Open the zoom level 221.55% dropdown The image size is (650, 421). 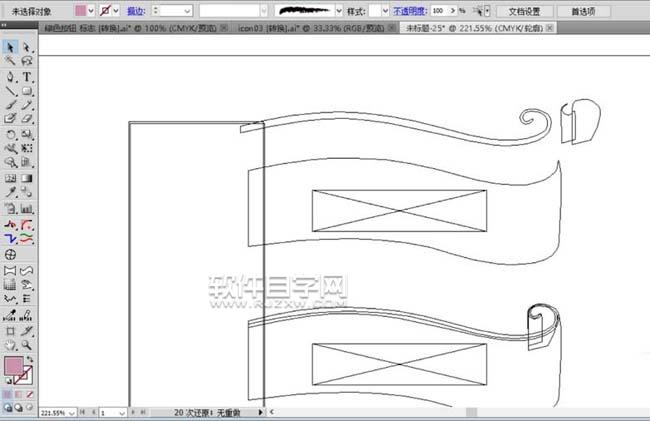[x=72, y=413]
